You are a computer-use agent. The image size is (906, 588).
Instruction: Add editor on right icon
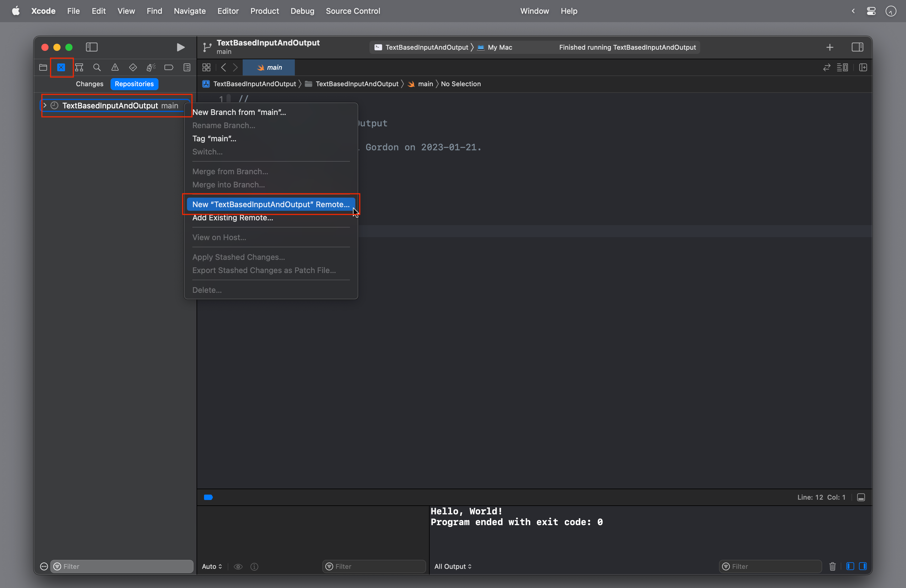(x=863, y=67)
